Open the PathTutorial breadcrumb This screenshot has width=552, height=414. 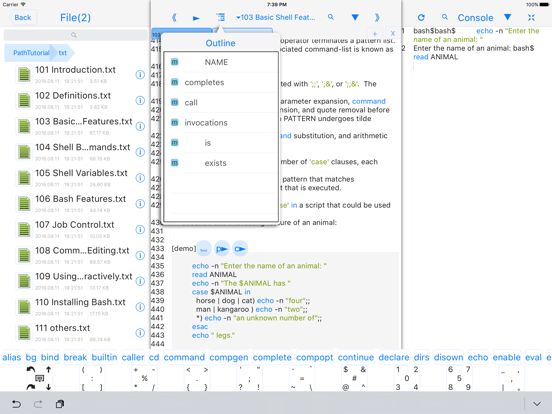point(31,53)
